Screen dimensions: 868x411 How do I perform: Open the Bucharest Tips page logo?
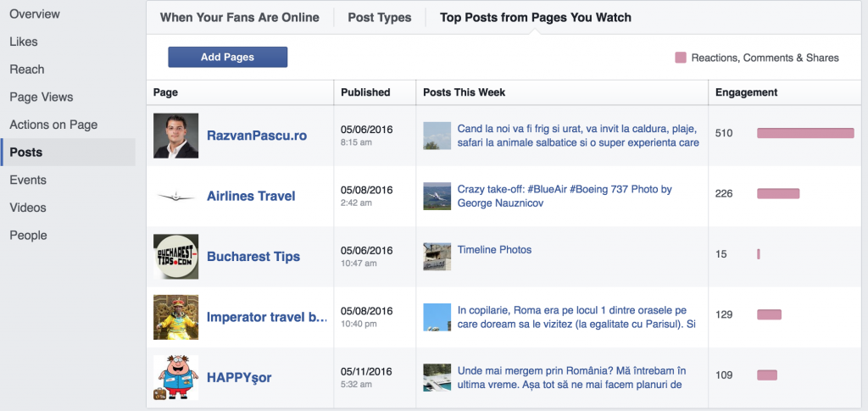176,257
